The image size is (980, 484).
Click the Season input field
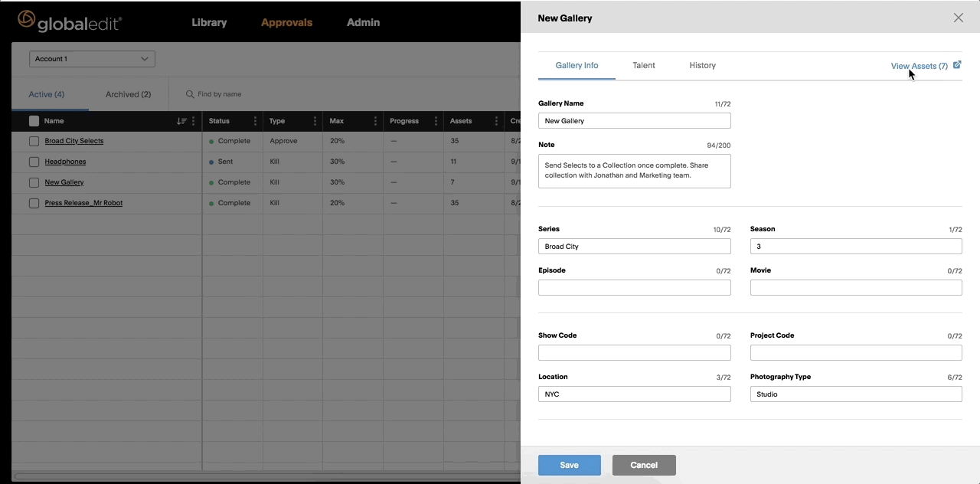(x=856, y=246)
